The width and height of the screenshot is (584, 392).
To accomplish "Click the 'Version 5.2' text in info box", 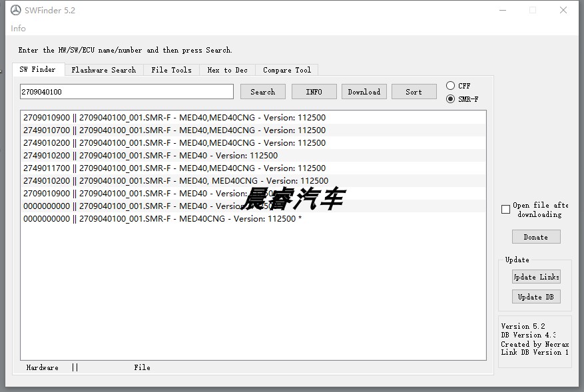I will (x=523, y=326).
